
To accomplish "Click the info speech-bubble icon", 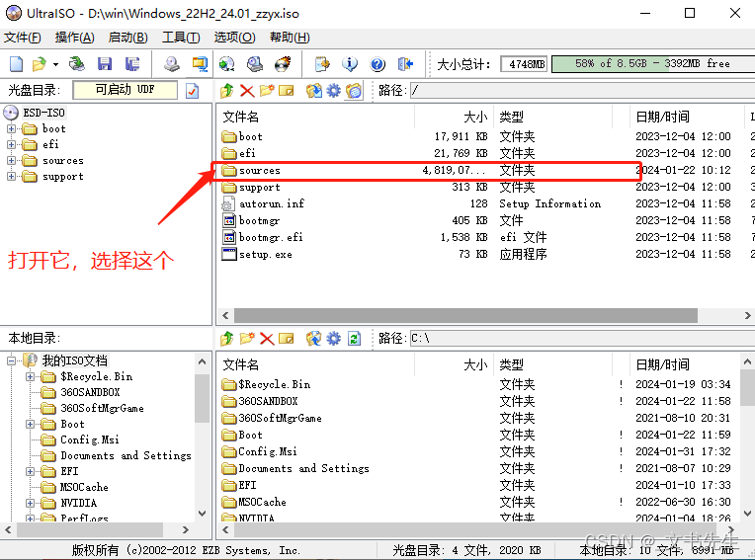I will click(350, 63).
